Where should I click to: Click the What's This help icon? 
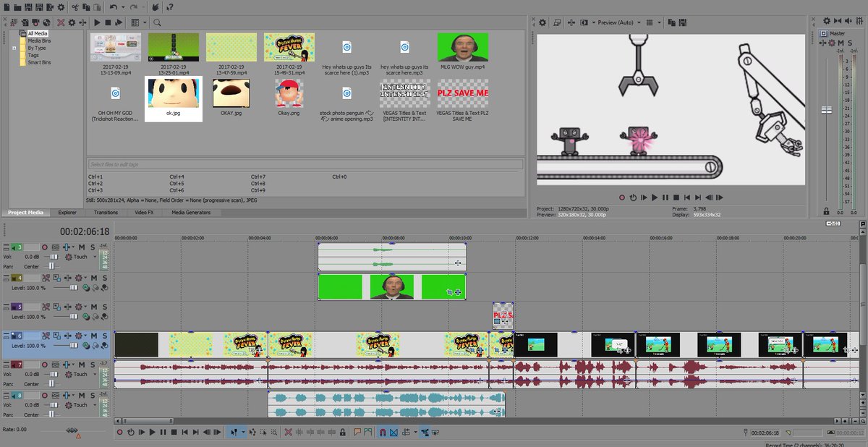(x=170, y=7)
